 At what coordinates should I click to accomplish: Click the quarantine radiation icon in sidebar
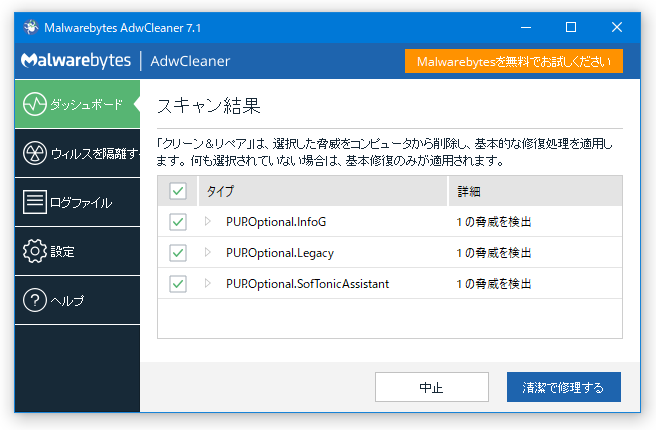coord(35,153)
